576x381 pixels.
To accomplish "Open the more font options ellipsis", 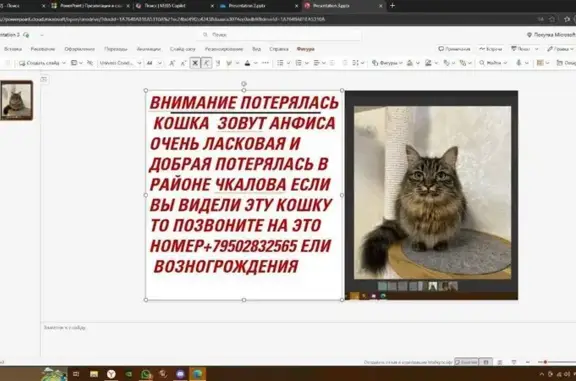I will 266,63.
